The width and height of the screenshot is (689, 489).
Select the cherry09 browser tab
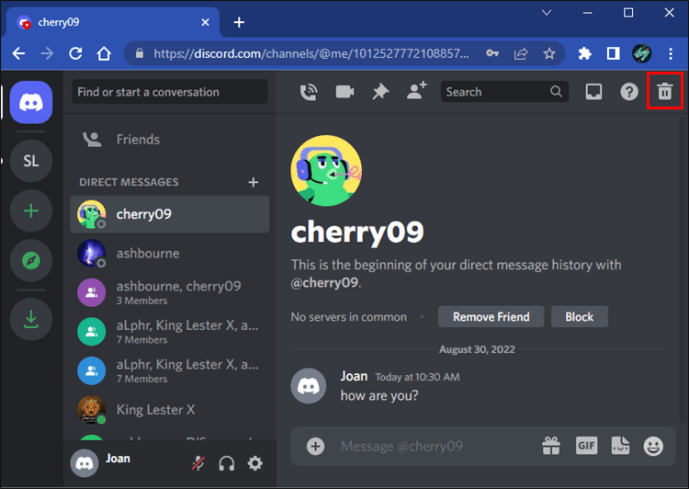pos(112,22)
